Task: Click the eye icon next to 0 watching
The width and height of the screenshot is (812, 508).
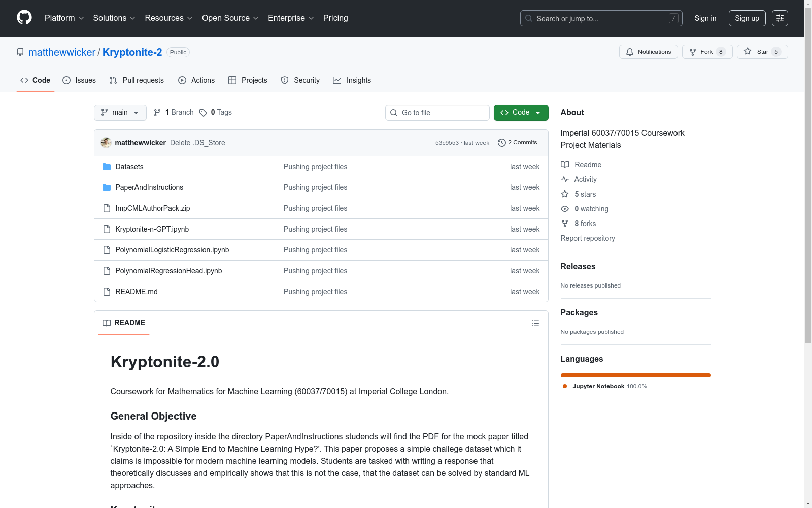Action: 565,209
